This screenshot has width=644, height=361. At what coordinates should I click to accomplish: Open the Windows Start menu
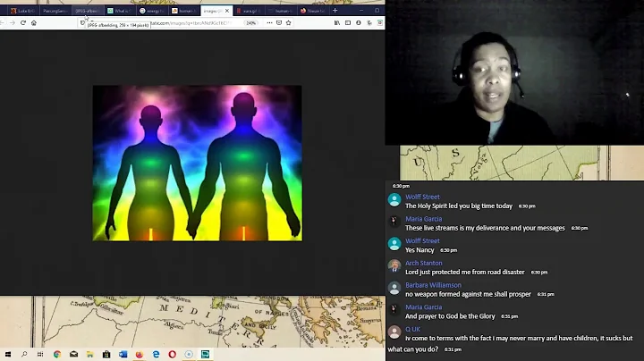tap(8, 354)
